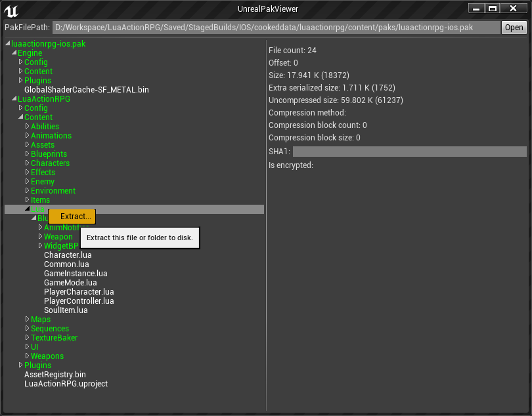
Task: Expand the Effects folder arrow
Action: point(28,172)
